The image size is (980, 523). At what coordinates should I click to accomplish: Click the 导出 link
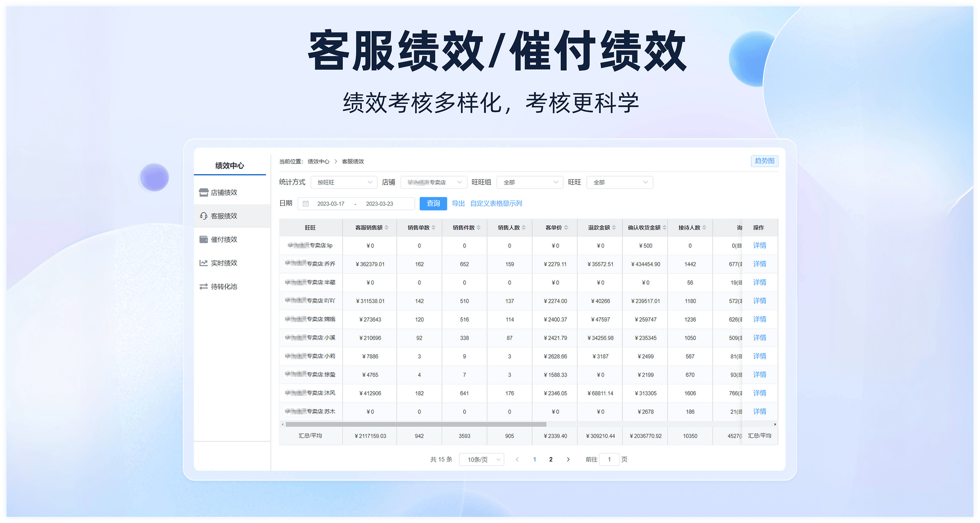pyautogui.click(x=458, y=204)
